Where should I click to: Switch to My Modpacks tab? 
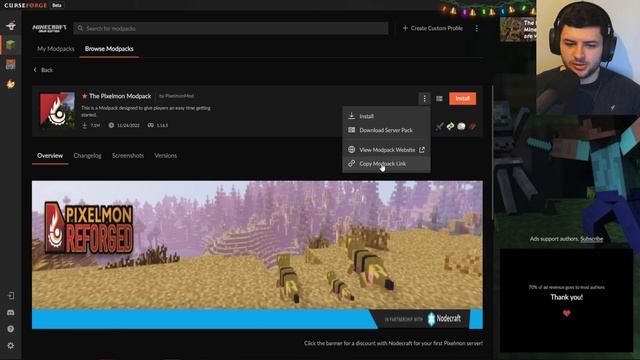coord(56,49)
